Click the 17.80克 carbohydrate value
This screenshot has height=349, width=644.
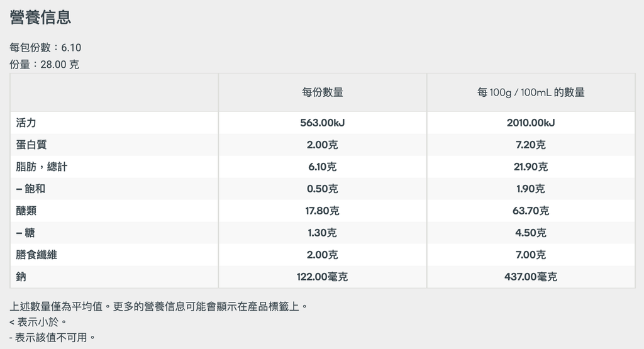tap(323, 211)
